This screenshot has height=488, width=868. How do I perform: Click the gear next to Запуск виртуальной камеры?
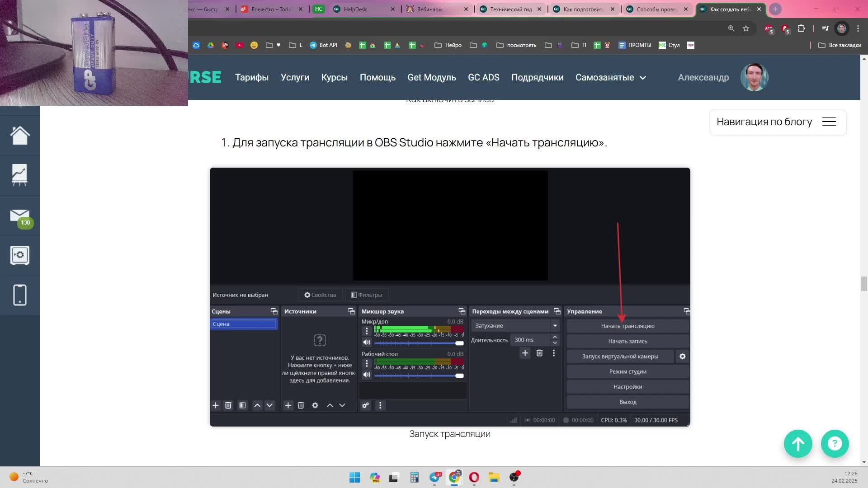pos(683,357)
